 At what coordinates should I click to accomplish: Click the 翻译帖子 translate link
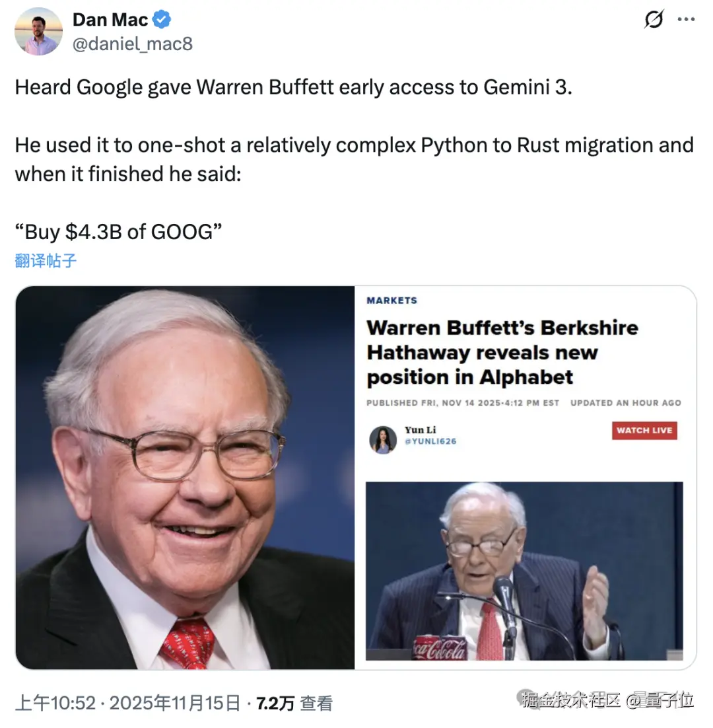(x=46, y=260)
